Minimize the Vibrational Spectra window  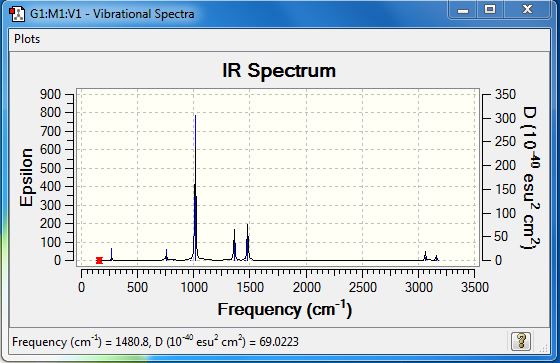(463, 10)
